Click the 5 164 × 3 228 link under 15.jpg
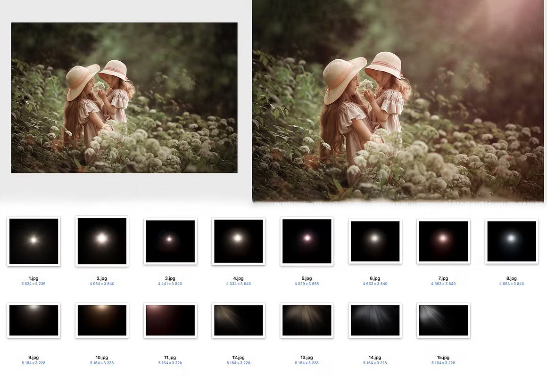The height and width of the screenshot is (392, 547). click(443, 363)
